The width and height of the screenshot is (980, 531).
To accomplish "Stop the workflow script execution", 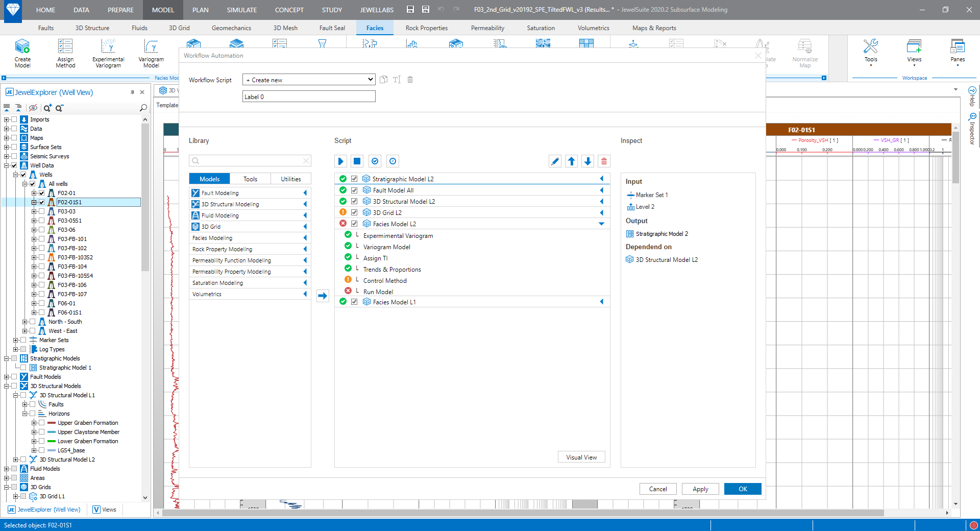I will [357, 161].
